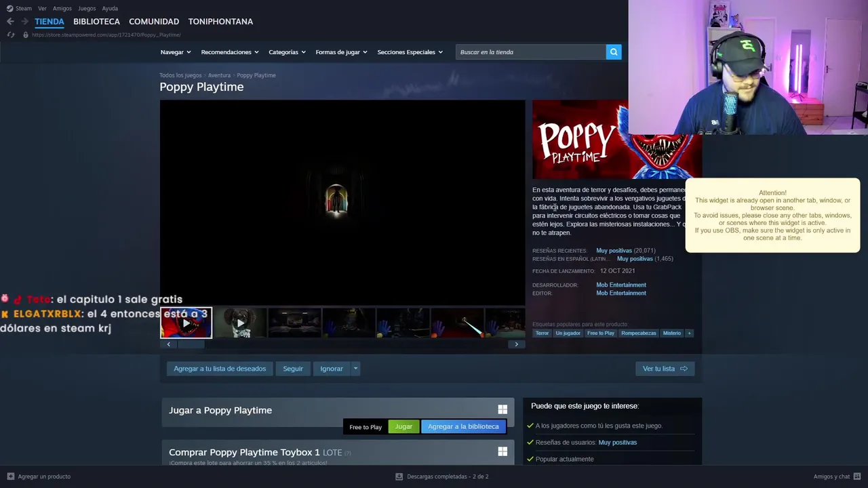868x488 pixels.
Task: Click the friends and chat icon
Action: 857,476
